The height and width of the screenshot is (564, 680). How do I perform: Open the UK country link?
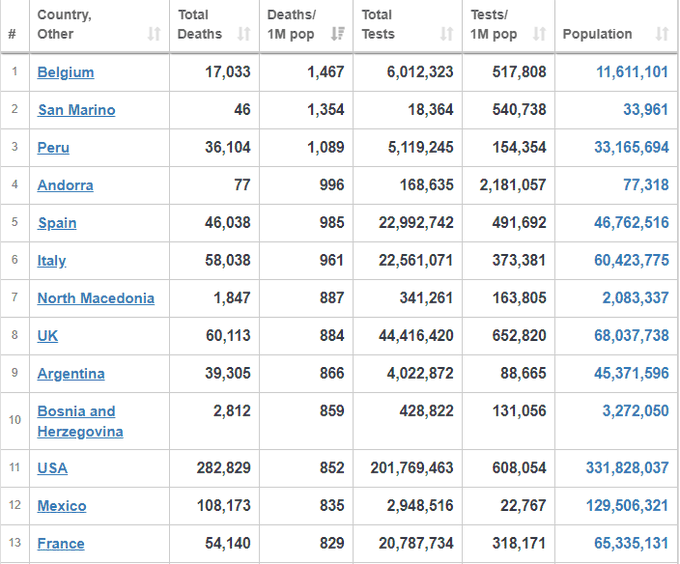(47, 336)
